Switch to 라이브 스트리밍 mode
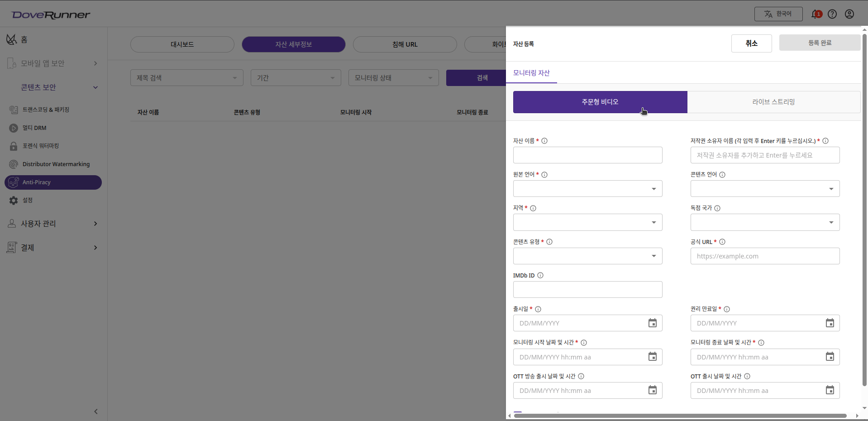The image size is (868, 421). pos(773,102)
